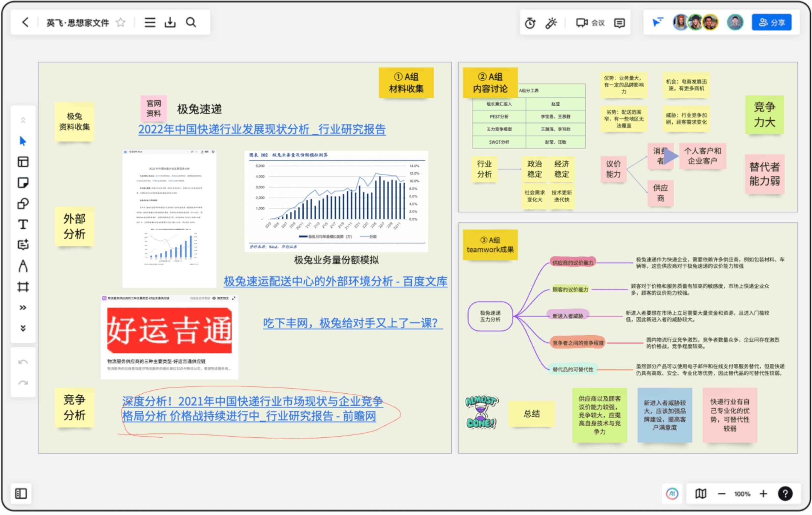The width and height of the screenshot is (812, 515).
Task: Select the shapes tool
Action: click(x=23, y=204)
